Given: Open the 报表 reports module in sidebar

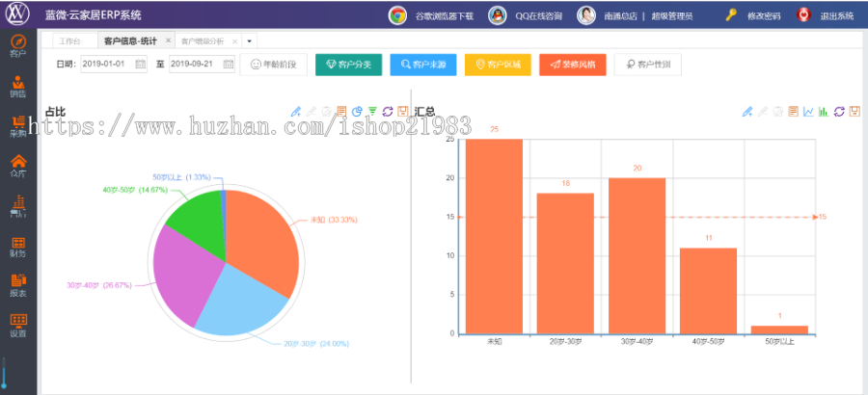Looking at the screenshot, I should point(17,285).
